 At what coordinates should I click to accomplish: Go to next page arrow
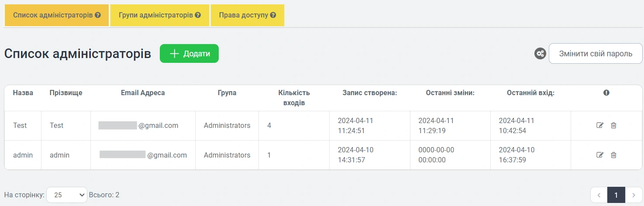(x=634, y=195)
